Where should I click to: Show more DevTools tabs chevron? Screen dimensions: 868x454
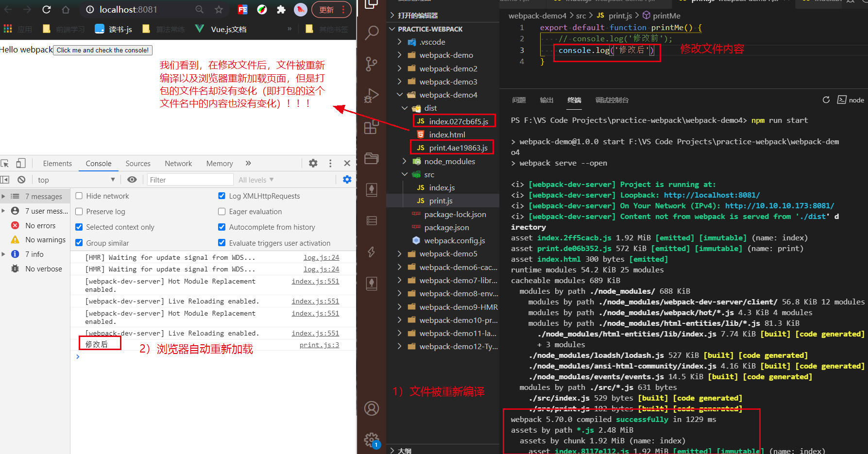(x=248, y=163)
